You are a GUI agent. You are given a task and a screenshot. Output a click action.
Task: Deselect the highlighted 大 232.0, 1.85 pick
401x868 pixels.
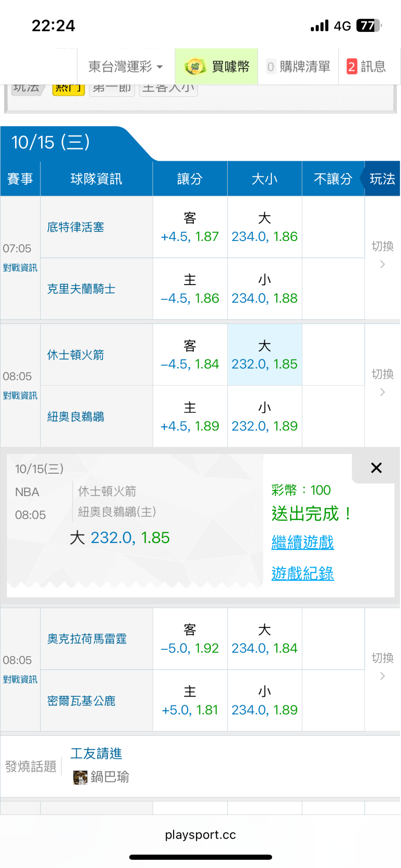pyautogui.click(x=264, y=355)
